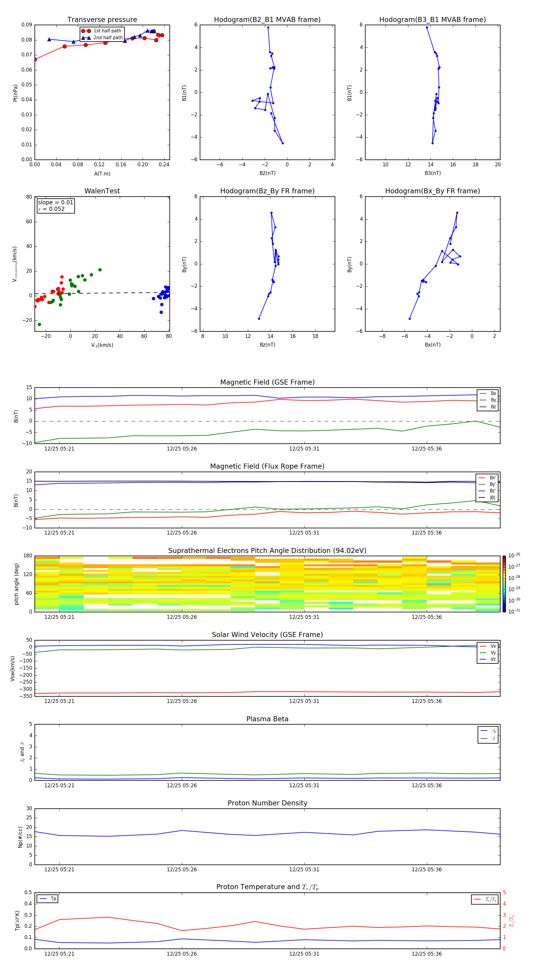The width and height of the screenshot is (535, 980).
Task: Click the "B3(nT)" x-axis label
Action: 432,173
